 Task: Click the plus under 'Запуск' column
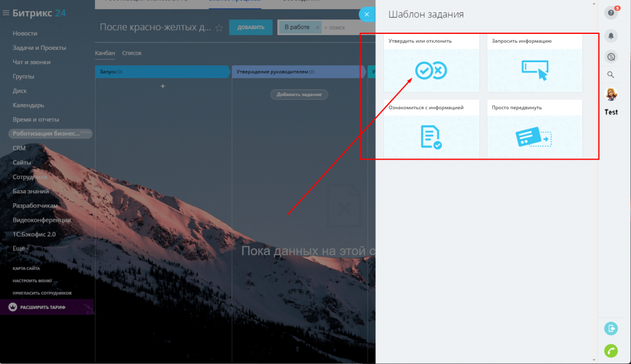[163, 86]
